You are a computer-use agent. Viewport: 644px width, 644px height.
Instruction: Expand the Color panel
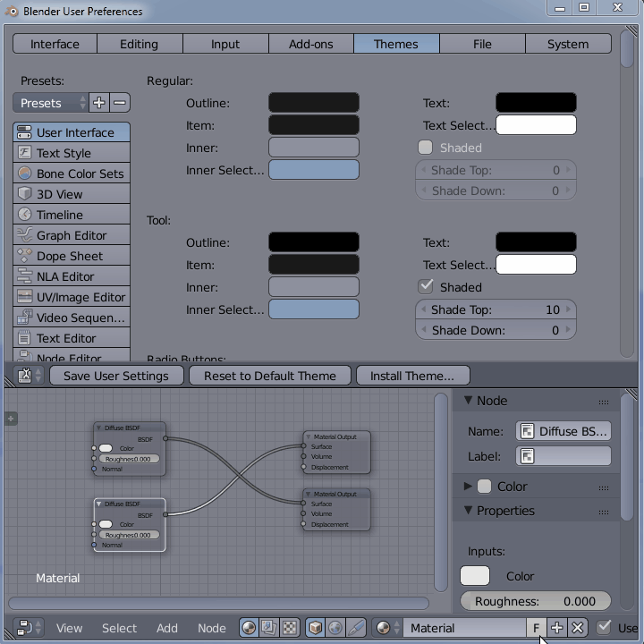coord(468,487)
